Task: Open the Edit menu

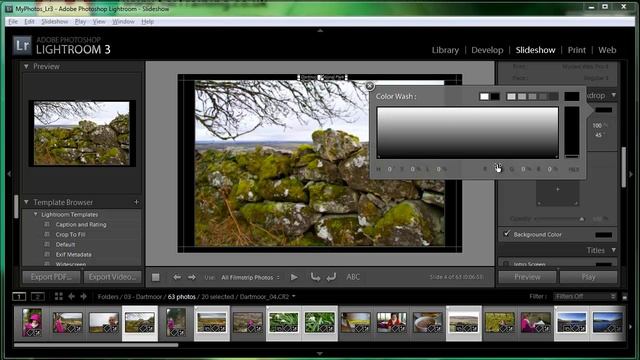Action: point(29,22)
